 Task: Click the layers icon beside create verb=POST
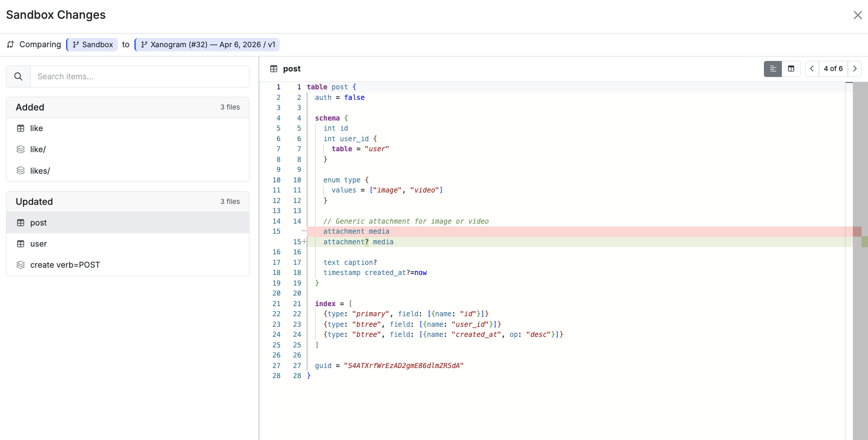pyautogui.click(x=21, y=265)
